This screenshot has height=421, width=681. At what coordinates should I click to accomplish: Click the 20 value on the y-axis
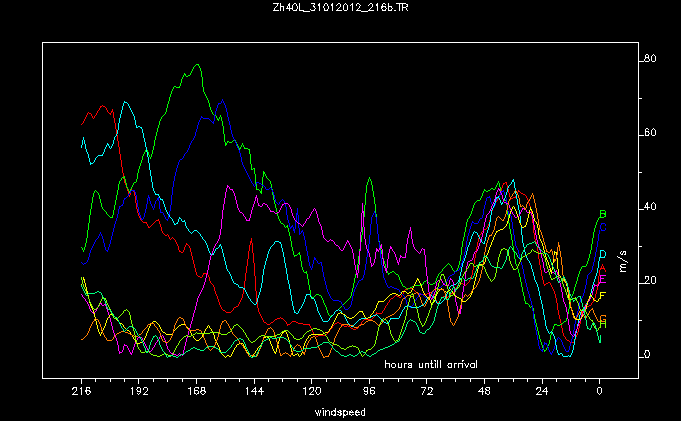click(649, 281)
